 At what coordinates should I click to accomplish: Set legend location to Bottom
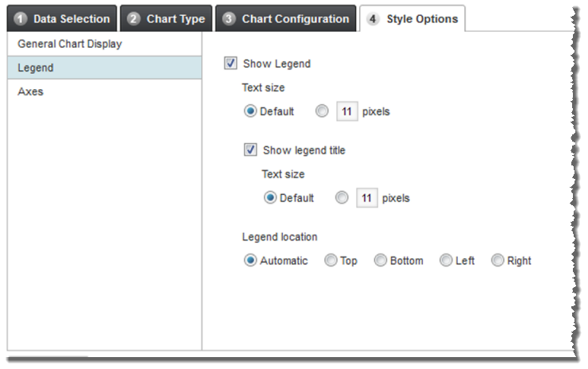[x=381, y=260]
